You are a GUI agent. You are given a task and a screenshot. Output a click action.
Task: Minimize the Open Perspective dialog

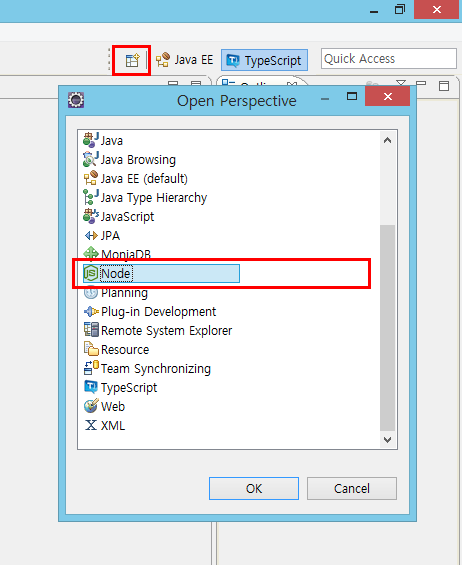click(x=325, y=99)
